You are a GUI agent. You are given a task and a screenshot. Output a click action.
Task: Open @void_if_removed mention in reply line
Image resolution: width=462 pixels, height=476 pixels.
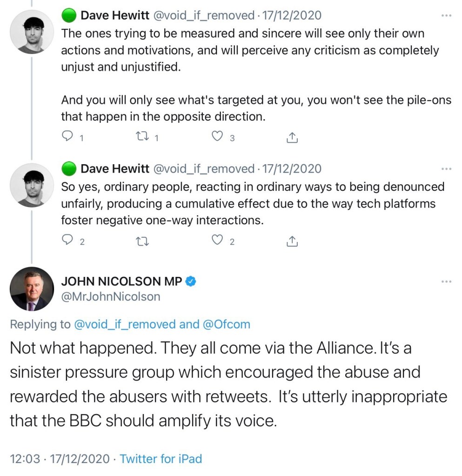[125, 324]
